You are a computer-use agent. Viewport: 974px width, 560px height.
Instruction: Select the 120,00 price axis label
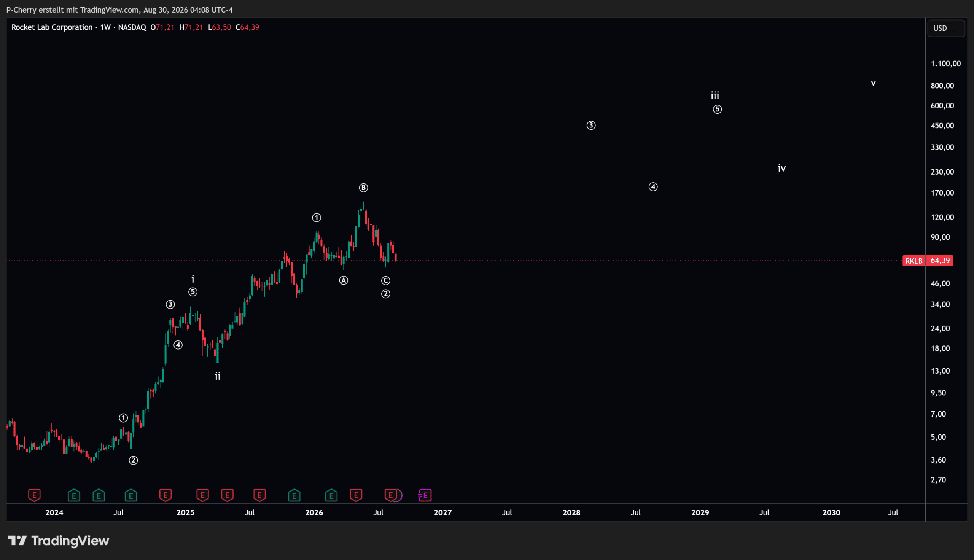(x=942, y=217)
